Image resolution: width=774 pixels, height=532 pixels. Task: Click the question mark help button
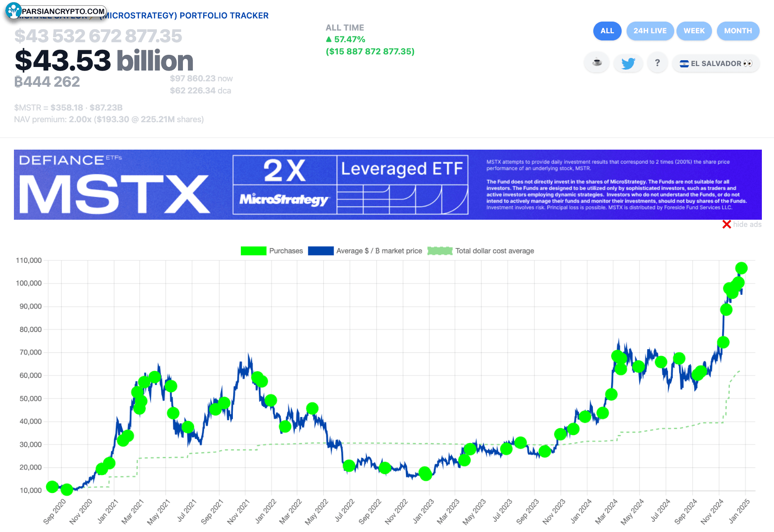(x=658, y=63)
